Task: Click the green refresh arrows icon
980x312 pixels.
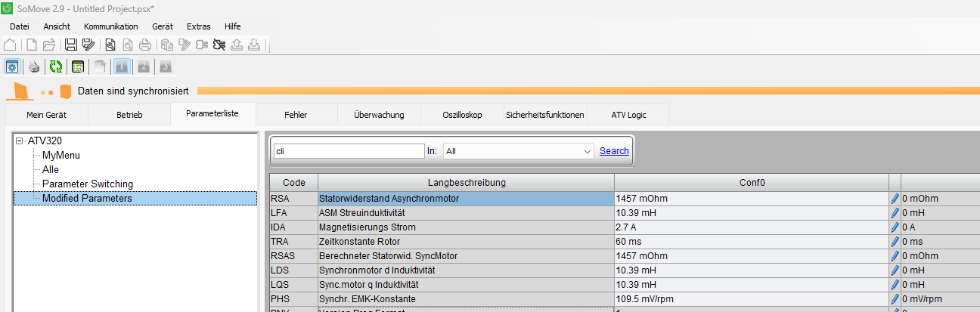Action: click(55, 66)
